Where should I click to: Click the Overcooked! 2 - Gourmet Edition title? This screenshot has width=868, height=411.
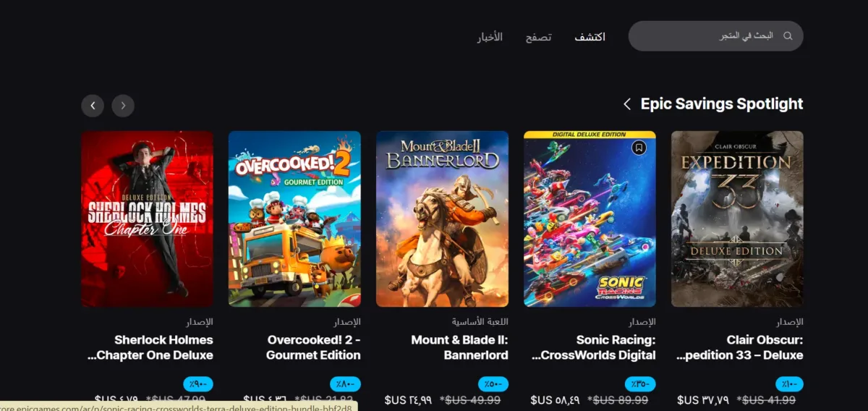(x=313, y=347)
